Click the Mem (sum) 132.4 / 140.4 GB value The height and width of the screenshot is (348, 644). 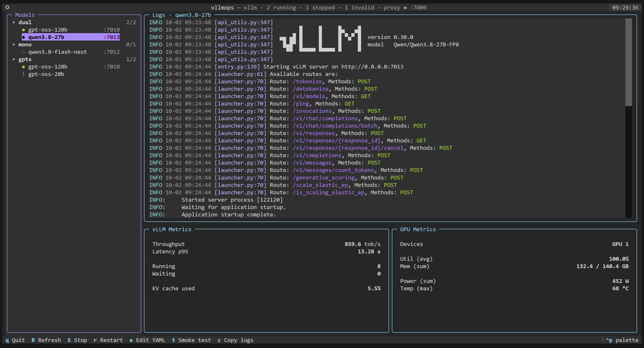[602, 266]
